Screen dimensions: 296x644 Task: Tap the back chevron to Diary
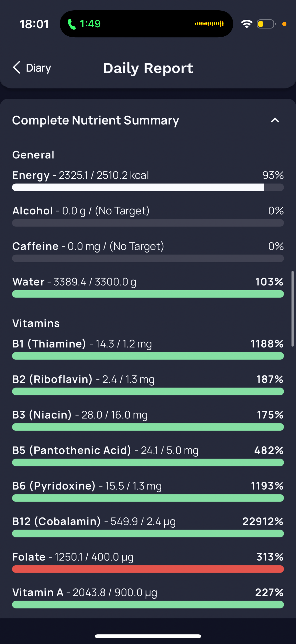[x=17, y=68]
